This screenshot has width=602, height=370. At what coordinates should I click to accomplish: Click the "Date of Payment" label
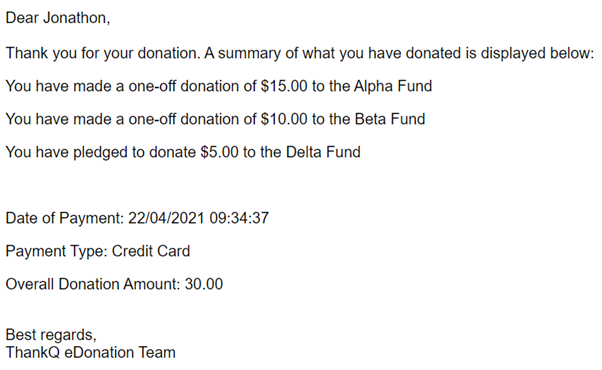click(x=64, y=218)
